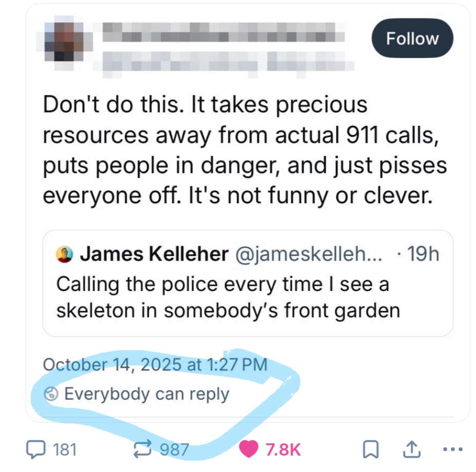Follow the post's author
Image resolution: width=476 pixels, height=472 pixels.
[412, 39]
